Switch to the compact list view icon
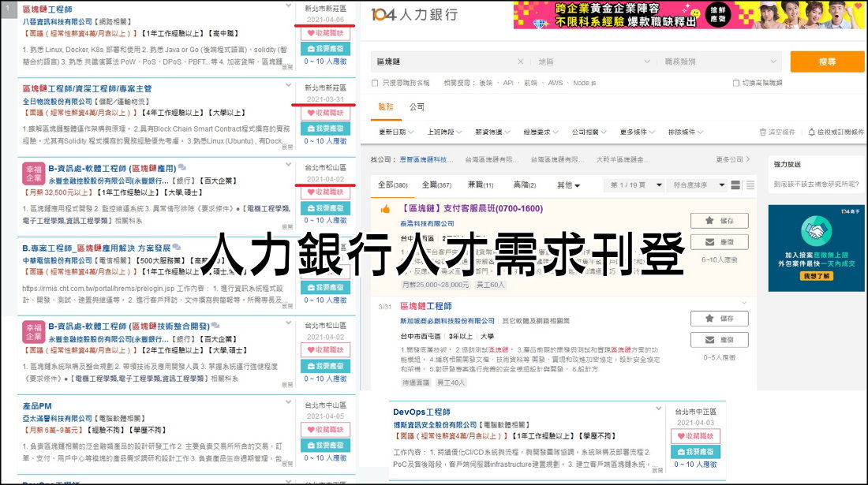Image resolution: width=868 pixels, height=485 pixels. [750, 185]
